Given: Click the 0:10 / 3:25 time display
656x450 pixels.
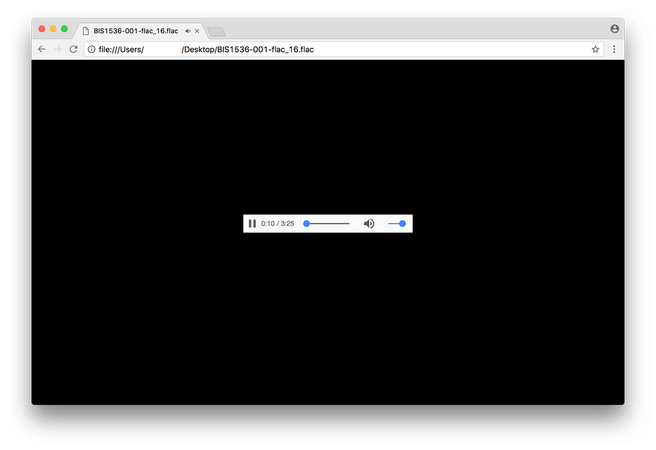Looking at the screenshot, I should pyautogui.click(x=277, y=224).
